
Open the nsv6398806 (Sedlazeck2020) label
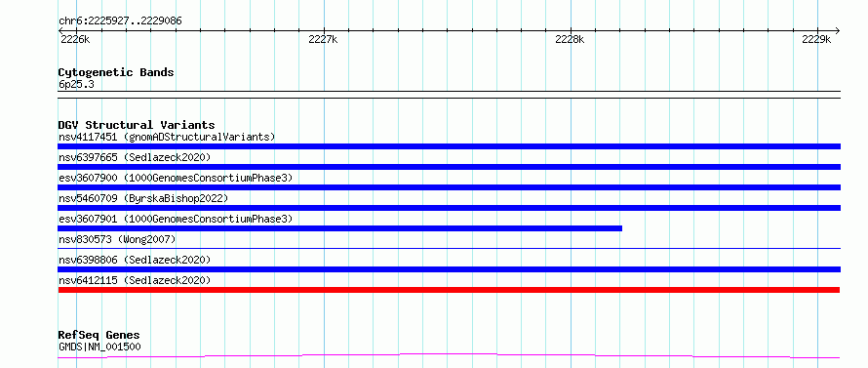[135, 260]
